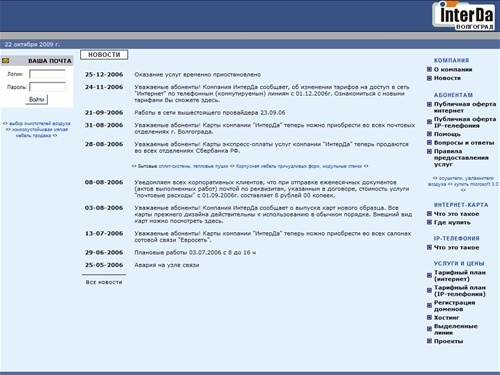Click the bullet icon next to О компании
The image size is (500, 375).
[x=429, y=69]
